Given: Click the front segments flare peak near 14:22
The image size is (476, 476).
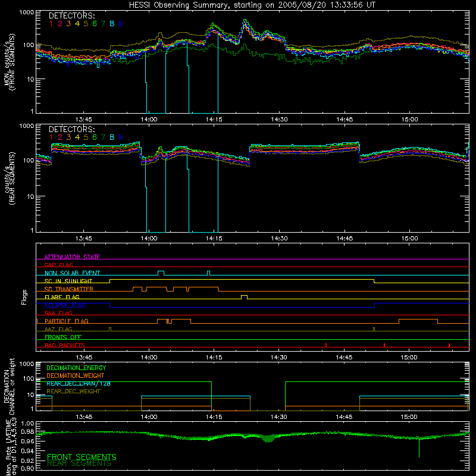Looking at the screenshot, I should point(245,21).
